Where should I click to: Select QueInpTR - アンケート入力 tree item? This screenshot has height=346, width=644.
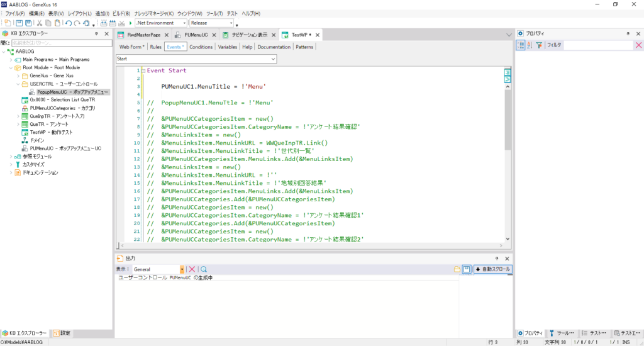[57, 116]
